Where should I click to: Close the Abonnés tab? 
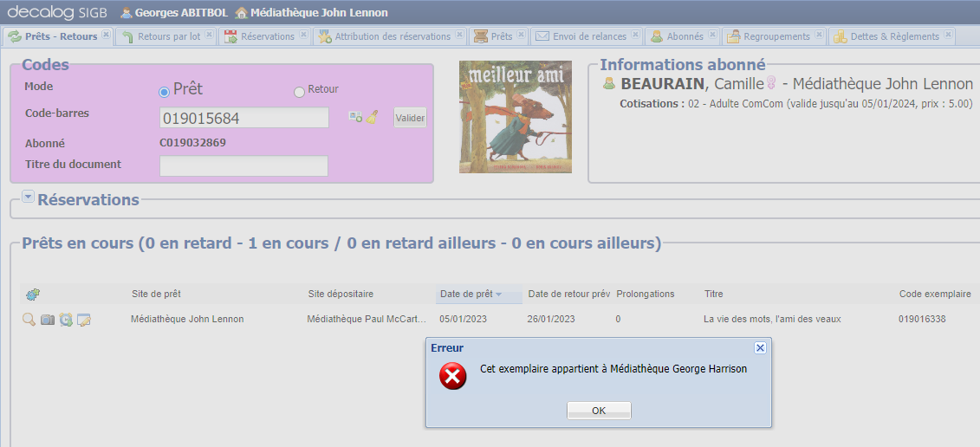pyautogui.click(x=712, y=35)
